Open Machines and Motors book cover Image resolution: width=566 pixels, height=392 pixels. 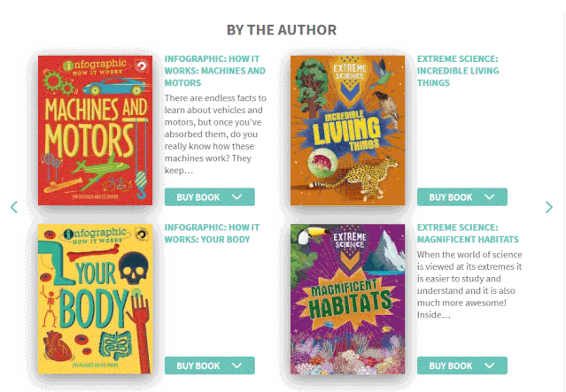click(x=96, y=130)
